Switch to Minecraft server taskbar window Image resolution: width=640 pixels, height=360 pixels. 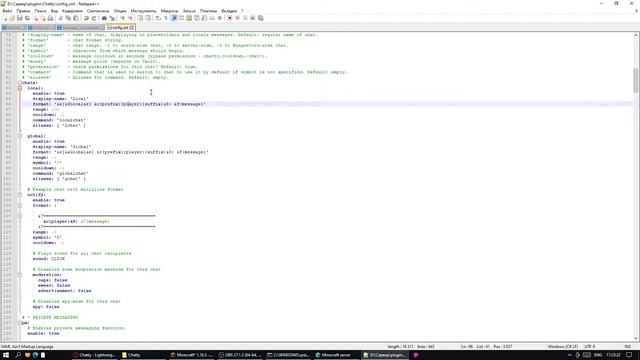[x=336, y=355]
